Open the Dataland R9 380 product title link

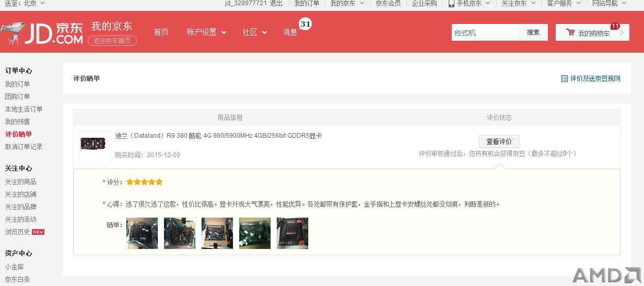click(x=218, y=136)
